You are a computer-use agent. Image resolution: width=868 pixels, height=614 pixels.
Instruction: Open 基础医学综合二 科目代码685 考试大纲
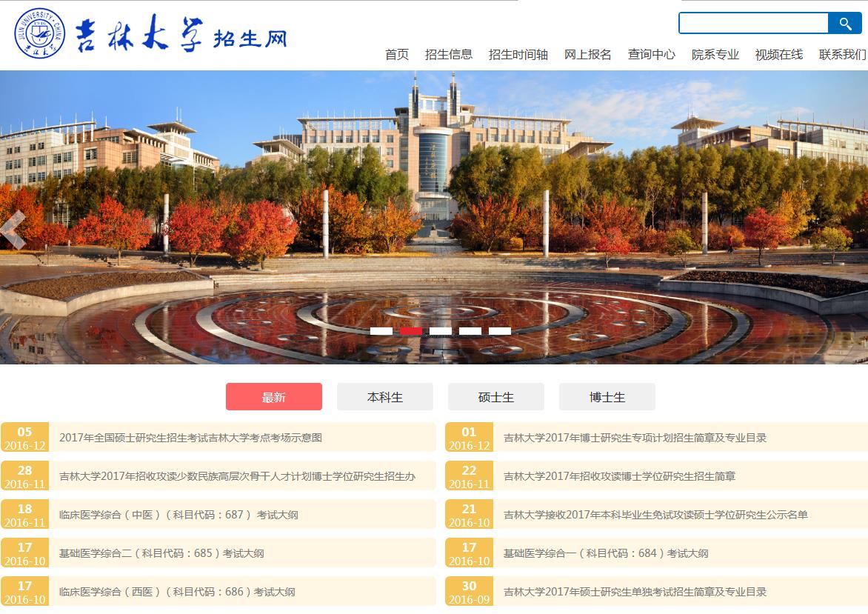point(161,553)
